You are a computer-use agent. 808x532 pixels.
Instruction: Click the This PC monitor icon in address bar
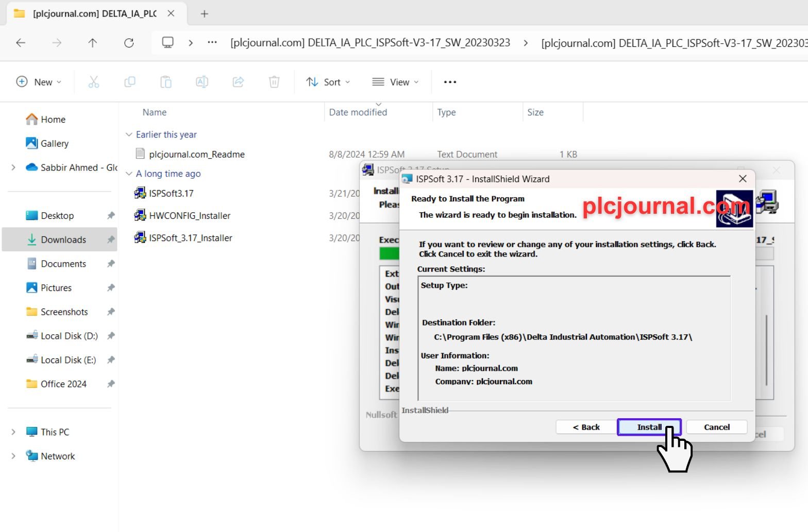click(167, 43)
